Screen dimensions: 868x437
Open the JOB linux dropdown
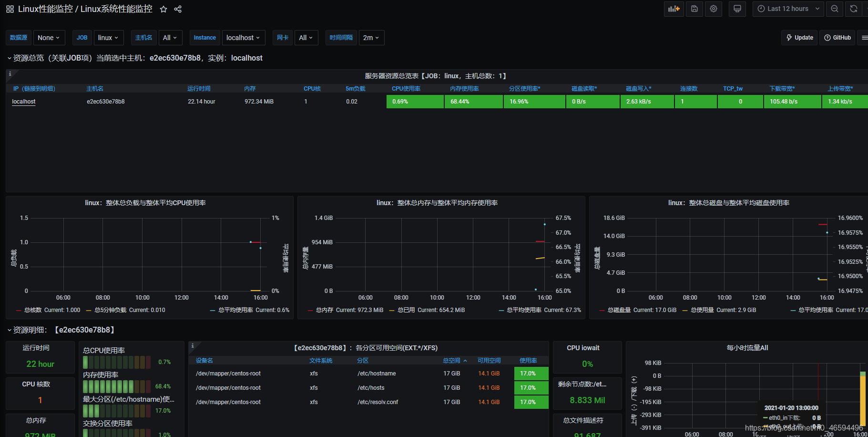[109, 38]
